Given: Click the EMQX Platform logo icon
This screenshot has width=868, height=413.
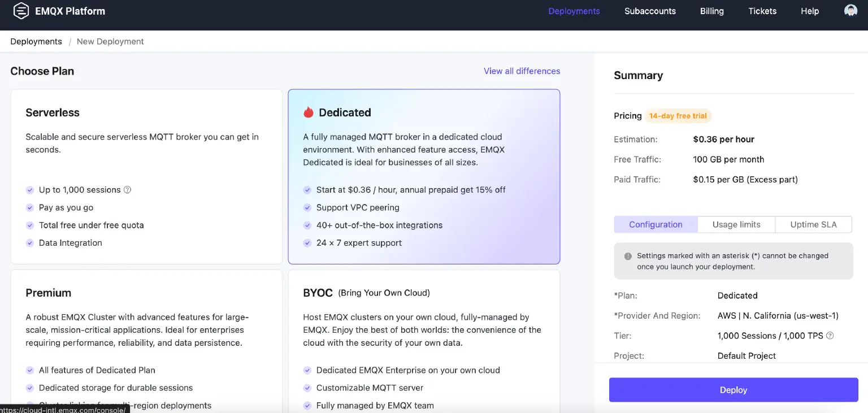Looking at the screenshot, I should pos(21,11).
